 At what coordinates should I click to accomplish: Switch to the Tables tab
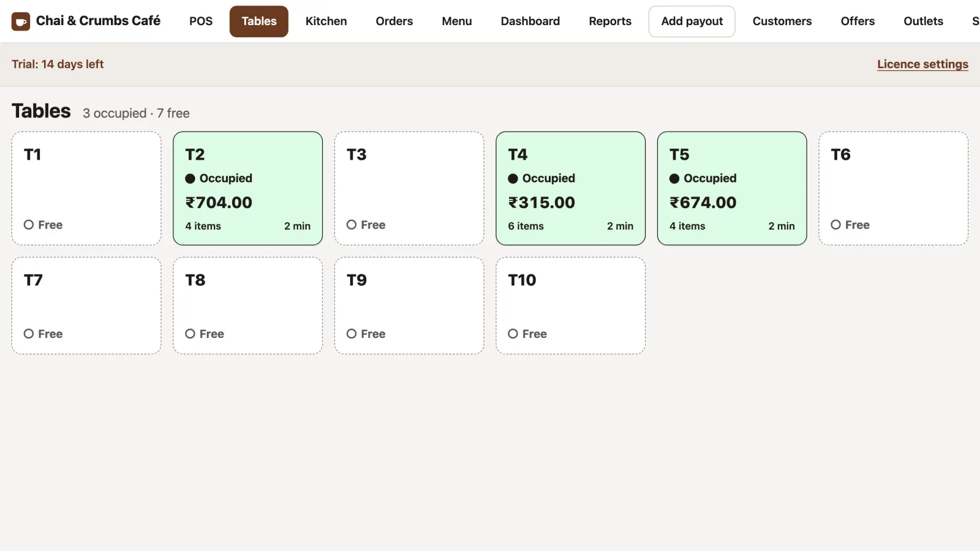(259, 21)
